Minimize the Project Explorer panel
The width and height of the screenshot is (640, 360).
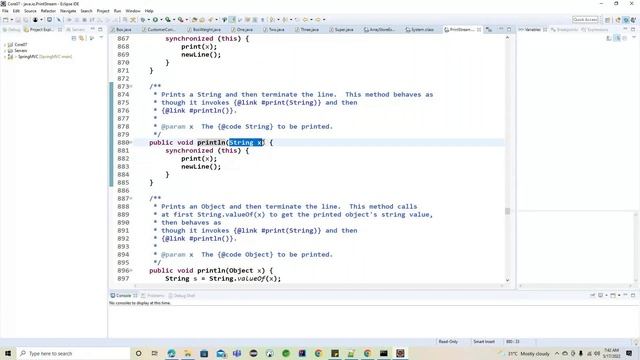(x=93, y=29)
